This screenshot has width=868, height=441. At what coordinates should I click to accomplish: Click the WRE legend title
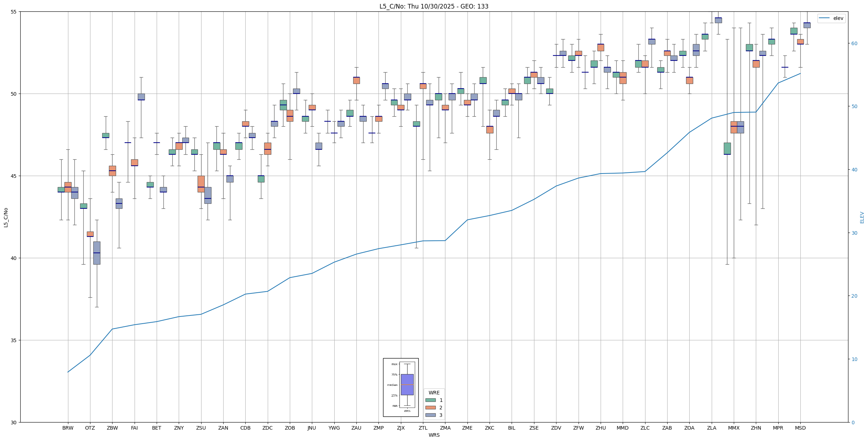point(434,393)
